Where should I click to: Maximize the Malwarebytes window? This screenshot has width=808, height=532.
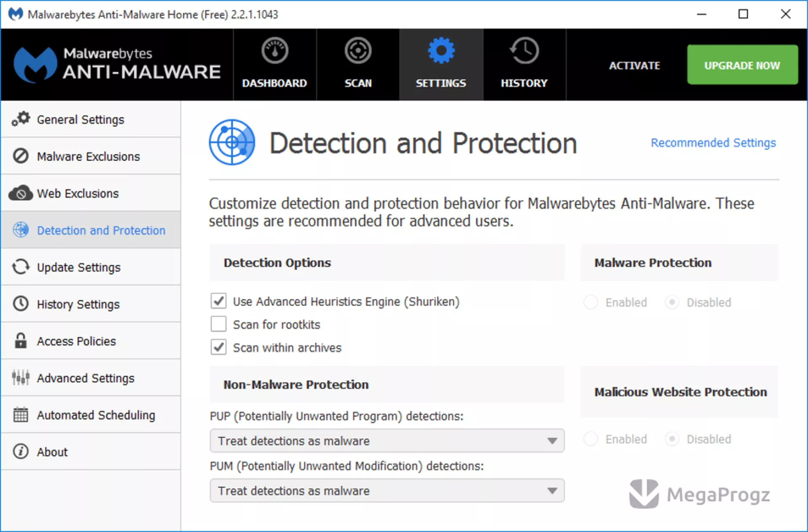click(x=743, y=14)
